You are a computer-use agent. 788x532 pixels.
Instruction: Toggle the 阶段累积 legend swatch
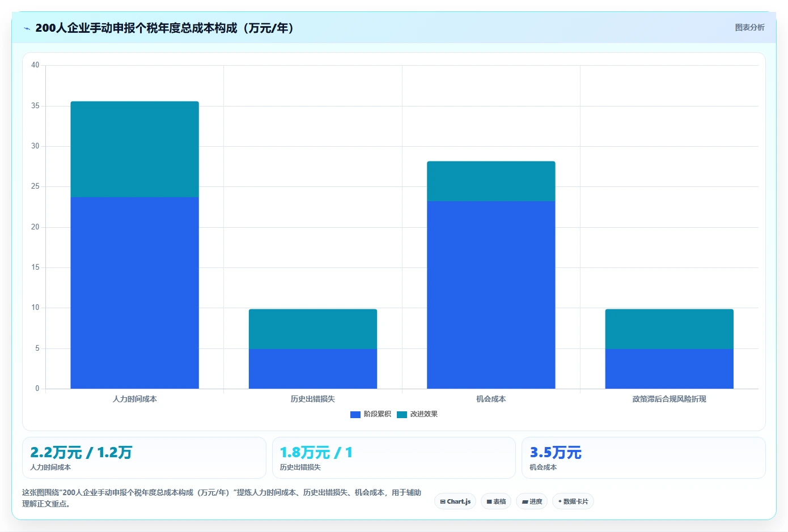point(355,414)
